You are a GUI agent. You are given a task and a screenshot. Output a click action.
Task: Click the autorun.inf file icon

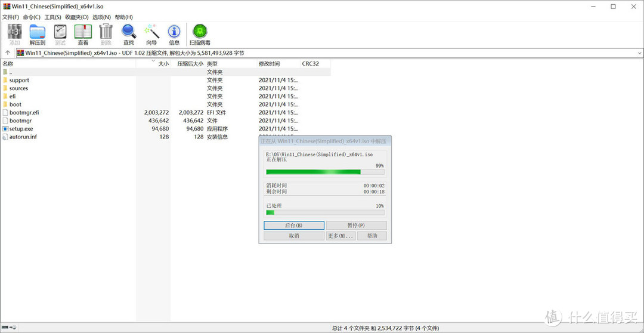[x=5, y=137]
